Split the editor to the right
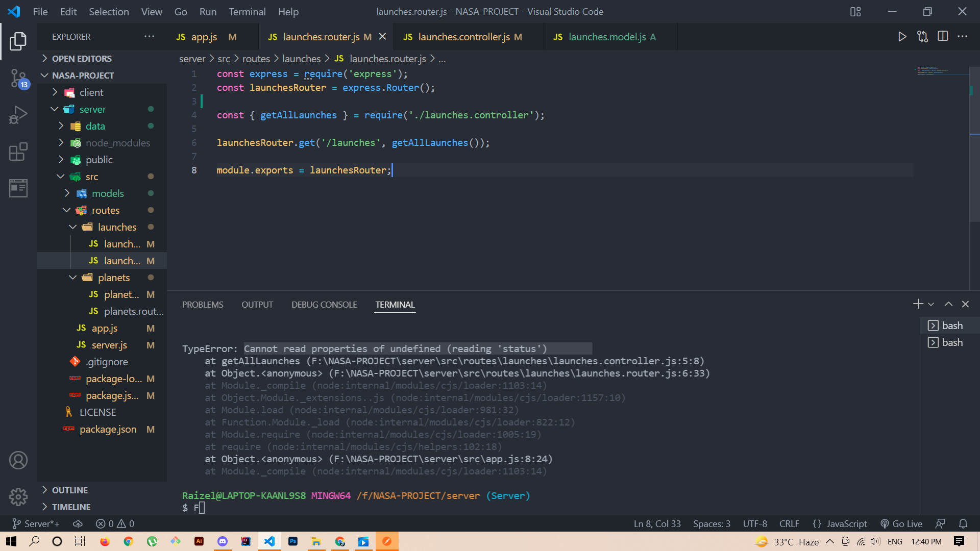Image resolution: width=980 pixels, height=551 pixels. coord(943,37)
